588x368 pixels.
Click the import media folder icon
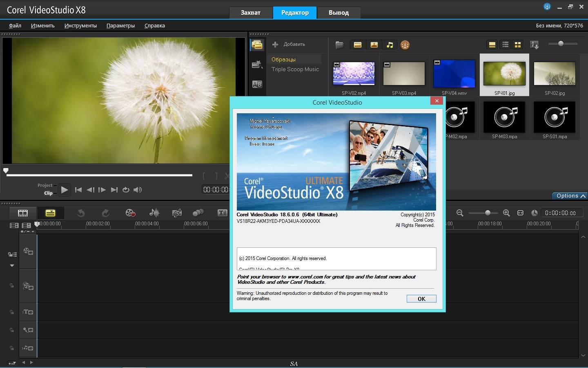(x=339, y=45)
